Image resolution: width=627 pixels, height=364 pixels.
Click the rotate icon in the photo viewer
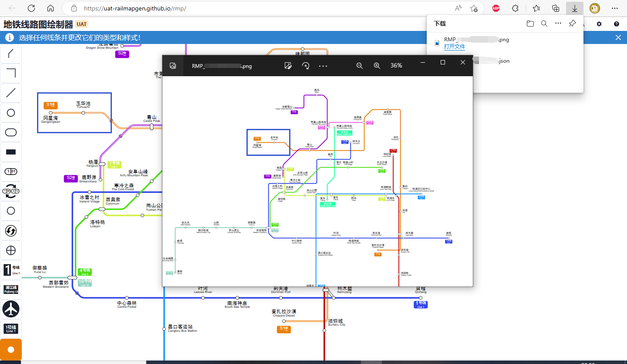pos(306,66)
